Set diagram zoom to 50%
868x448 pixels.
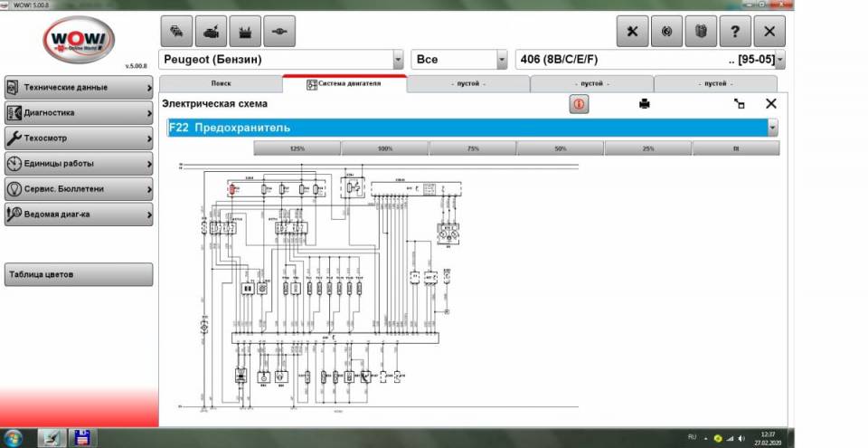coord(560,148)
